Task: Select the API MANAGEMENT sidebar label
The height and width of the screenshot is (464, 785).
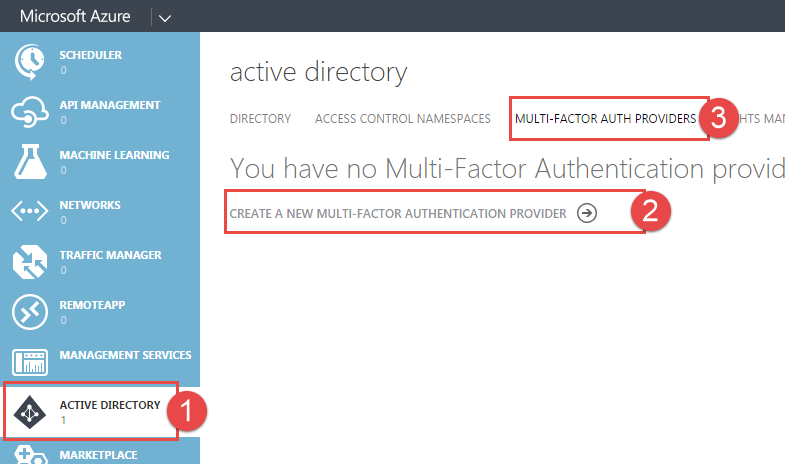Action: (110, 105)
